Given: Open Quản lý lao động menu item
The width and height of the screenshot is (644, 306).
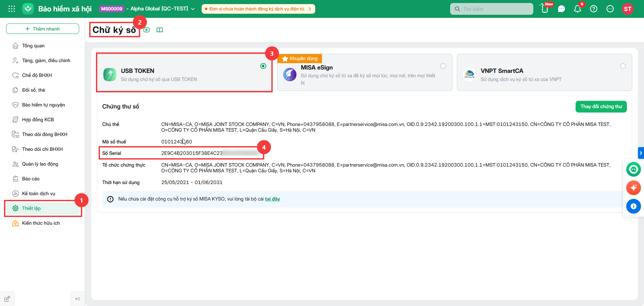Looking at the screenshot, I should pyautogui.click(x=43, y=164).
